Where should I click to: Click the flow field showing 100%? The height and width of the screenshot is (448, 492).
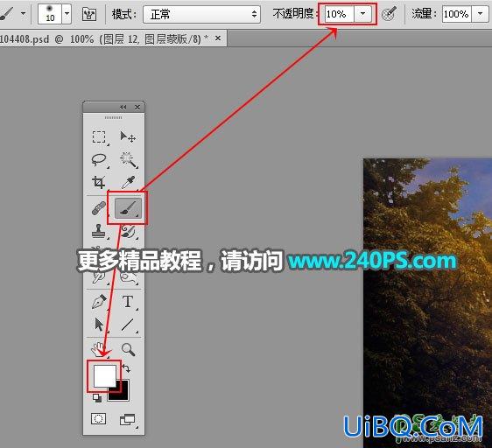[456, 14]
